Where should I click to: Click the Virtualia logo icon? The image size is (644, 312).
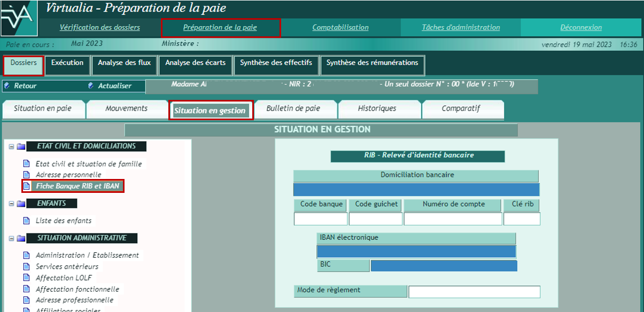pyautogui.click(x=19, y=18)
